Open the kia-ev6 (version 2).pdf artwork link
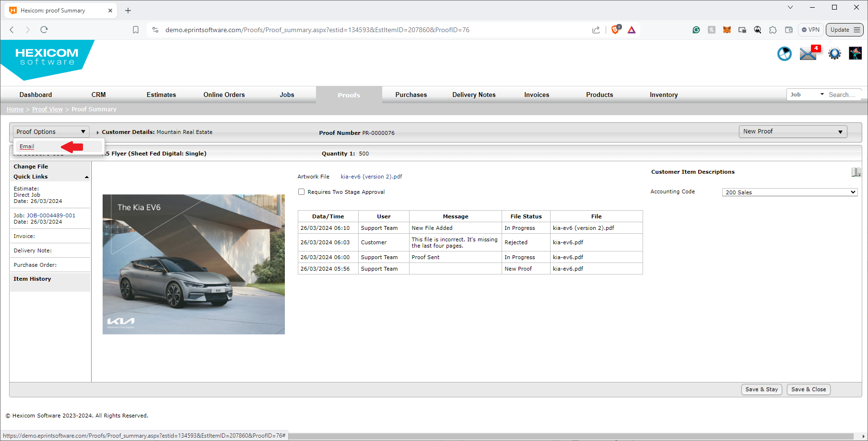 coord(371,177)
